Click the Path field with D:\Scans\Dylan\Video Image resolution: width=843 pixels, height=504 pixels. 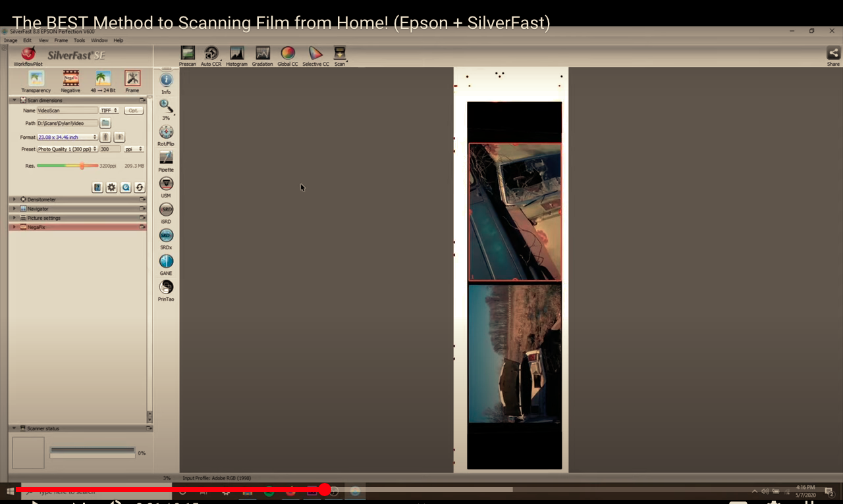67,123
